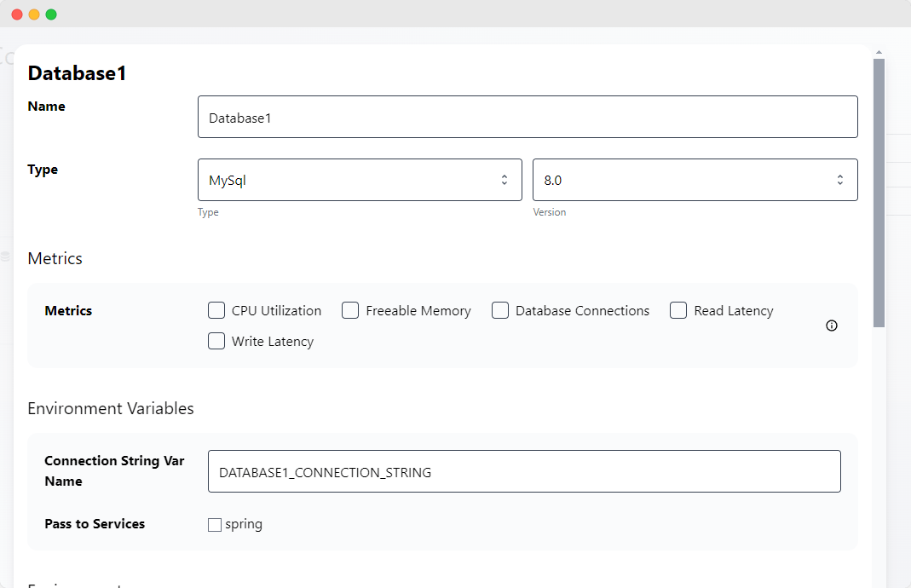Click the Metrics section header
The height and width of the screenshot is (588, 911).
tap(55, 258)
